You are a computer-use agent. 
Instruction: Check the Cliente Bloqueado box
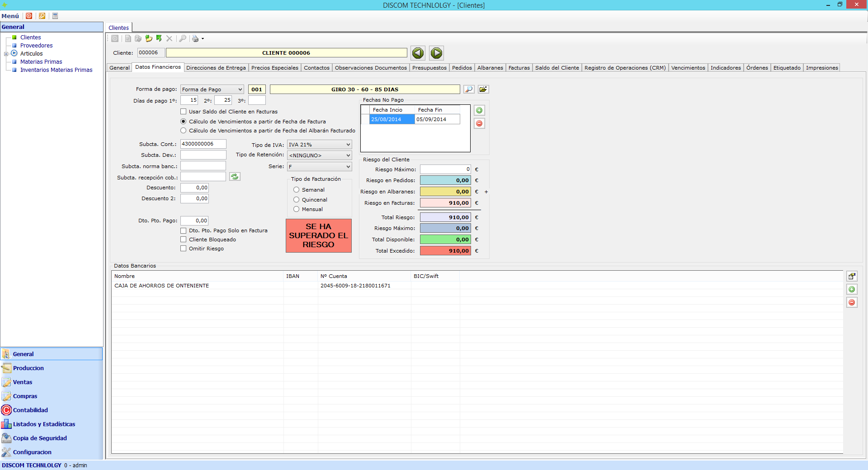(184, 240)
